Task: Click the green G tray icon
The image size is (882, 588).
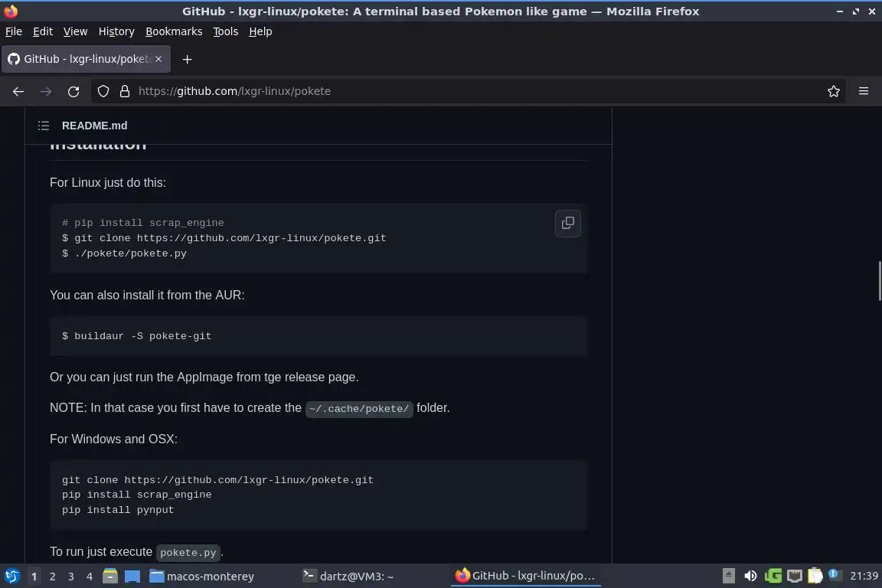Action: coord(773,577)
